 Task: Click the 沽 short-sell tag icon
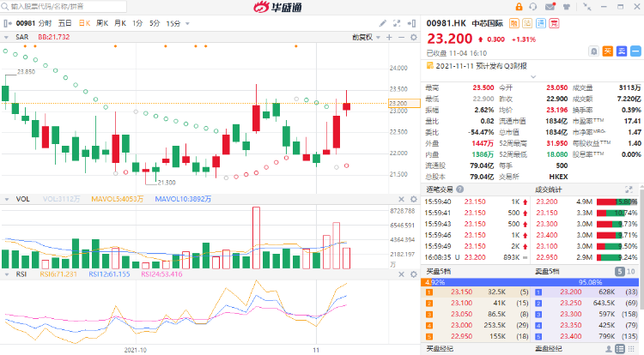pyautogui.click(x=527, y=23)
